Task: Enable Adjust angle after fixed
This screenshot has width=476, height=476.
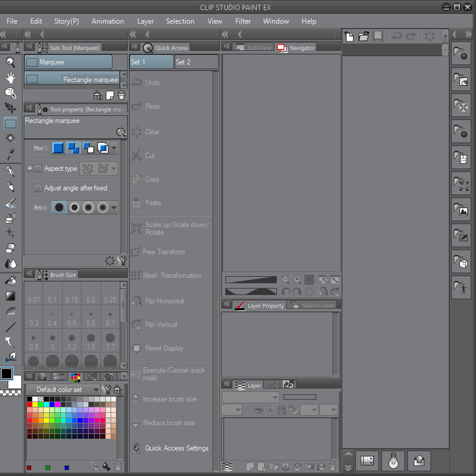Action: pos(37,187)
